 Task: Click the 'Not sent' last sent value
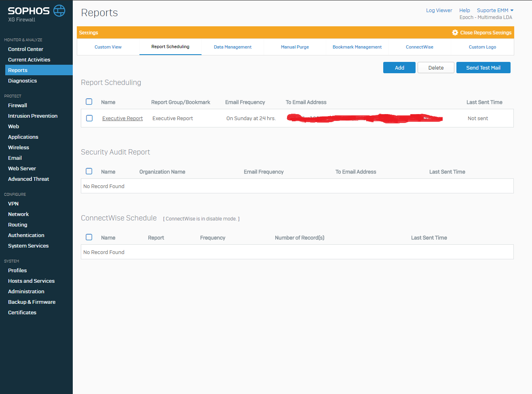click(478, 118)
